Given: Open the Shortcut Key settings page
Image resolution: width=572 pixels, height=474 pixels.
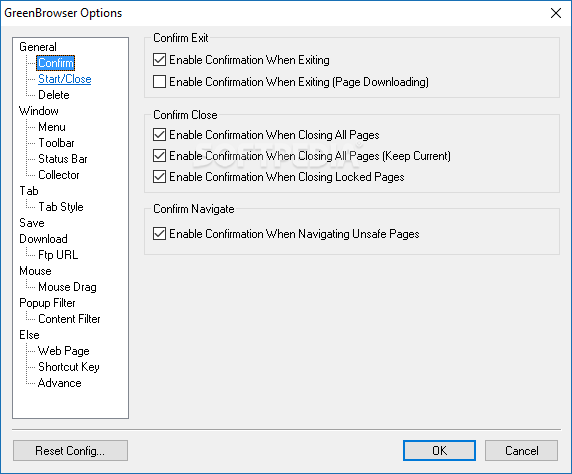Looking at the screenshot, I should [69, 367].
